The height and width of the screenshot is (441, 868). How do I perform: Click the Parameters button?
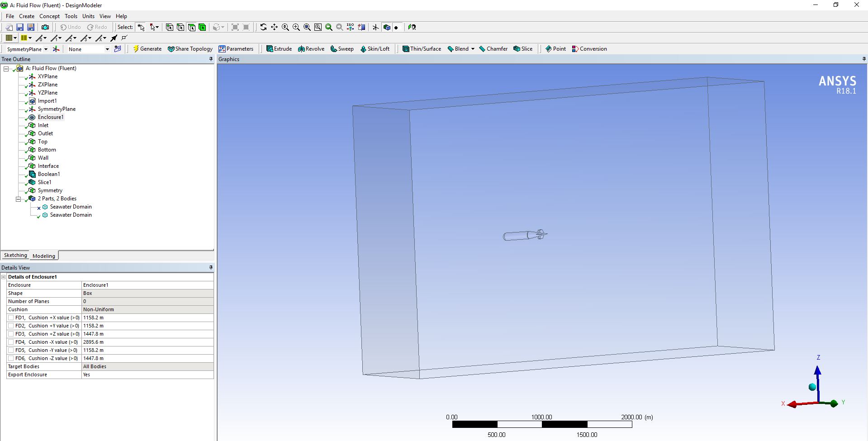237,49
